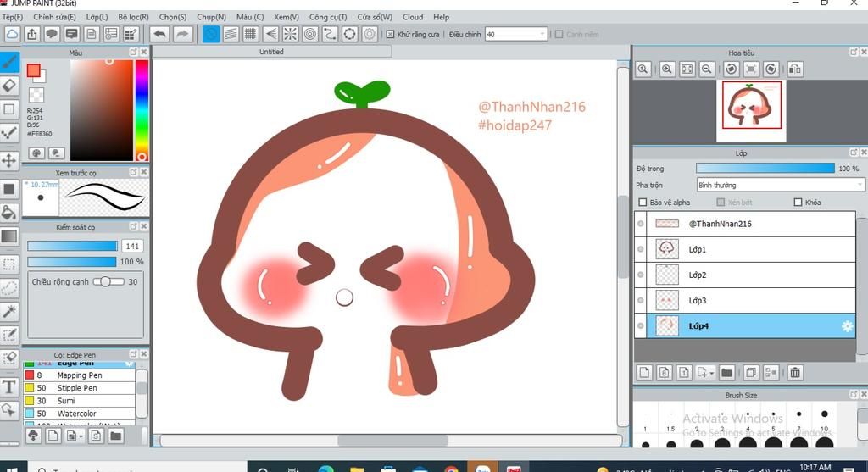This screenshot has width=868, height=472.
Task: Click the navigator preview thumbnail
Action: pos(751,111)
